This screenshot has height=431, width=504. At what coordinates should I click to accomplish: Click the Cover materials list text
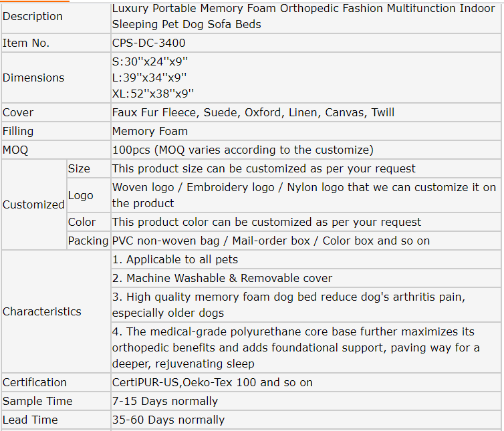pyautogui.click(x=253, y=112)
